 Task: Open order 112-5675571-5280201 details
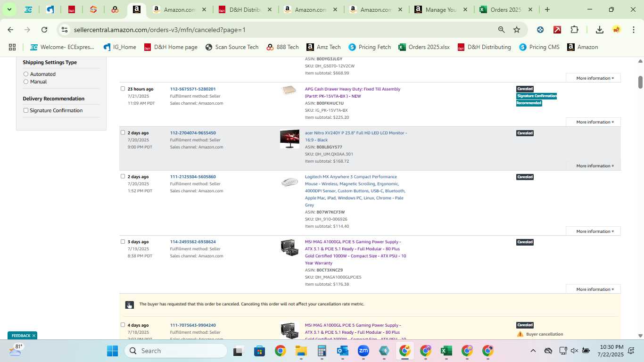point(193,89)
